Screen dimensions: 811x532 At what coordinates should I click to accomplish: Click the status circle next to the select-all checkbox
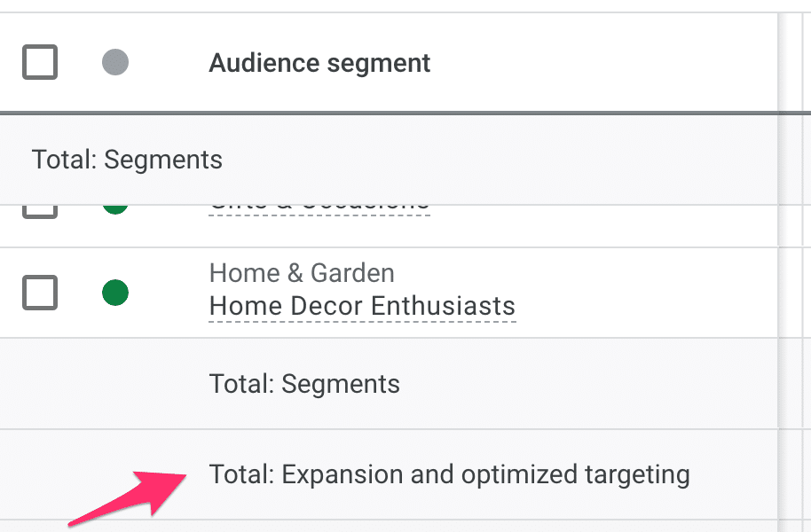115,62
